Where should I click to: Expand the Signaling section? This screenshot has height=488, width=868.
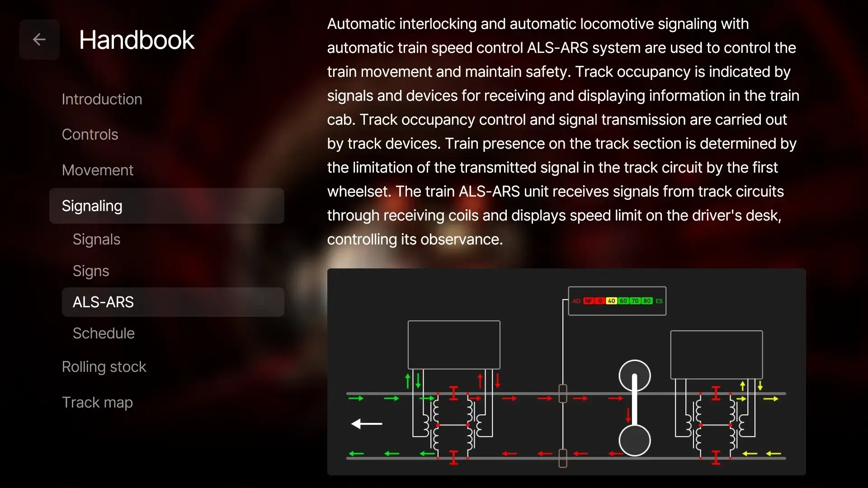(x=92, y=205)
